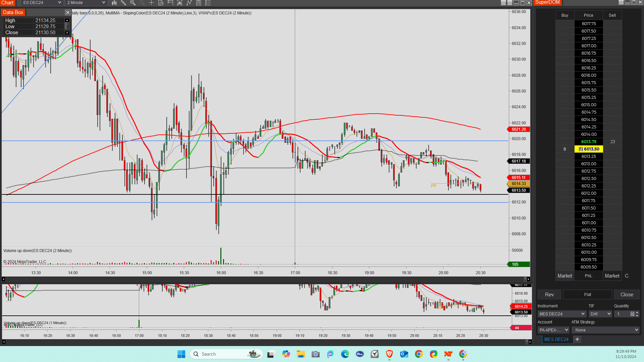Open the ATM Strategy None dropdown
Screen dimensions: 644x362
606,330
